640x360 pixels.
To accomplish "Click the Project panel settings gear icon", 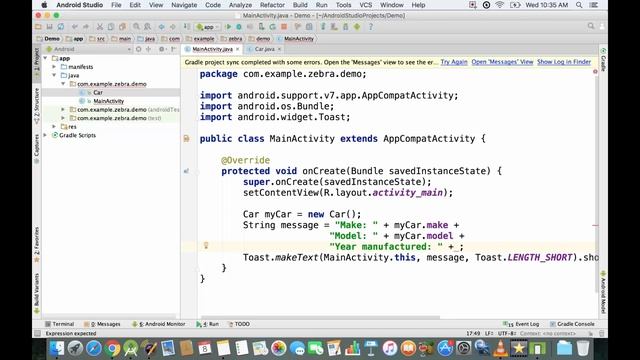I will point(162,49).
